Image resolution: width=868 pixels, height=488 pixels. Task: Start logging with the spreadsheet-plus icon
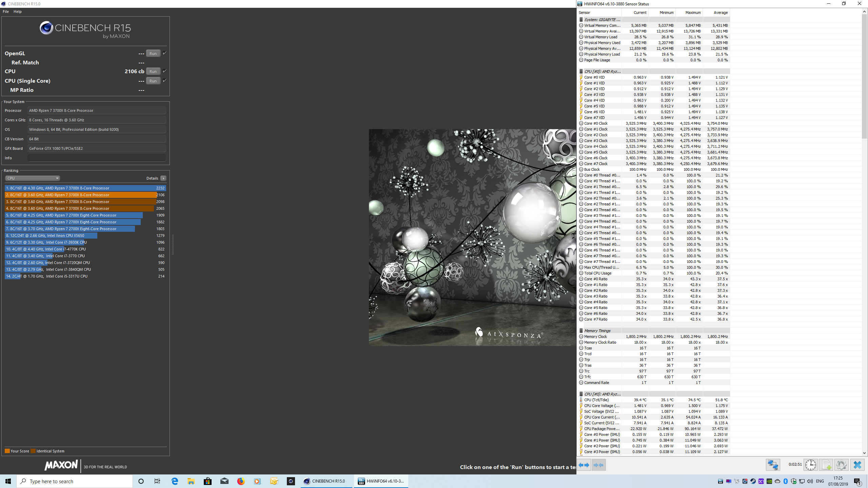pyautogui.click(x=826, y=465)
